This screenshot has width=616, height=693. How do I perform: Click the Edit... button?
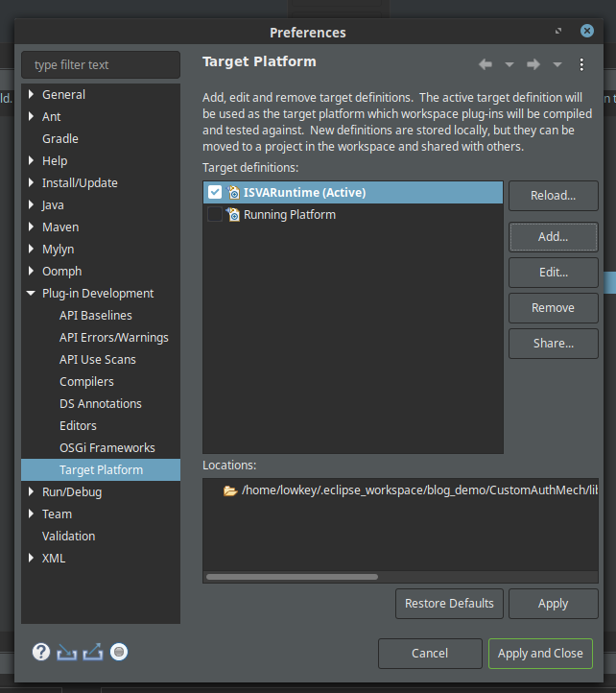click(554, 273)
